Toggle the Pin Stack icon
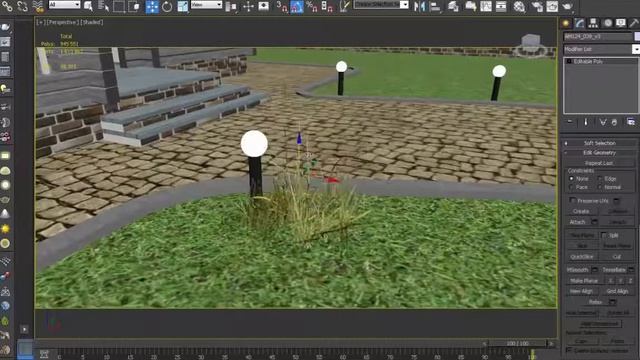This screenshot has height=360, width=640. pos(570,122)
